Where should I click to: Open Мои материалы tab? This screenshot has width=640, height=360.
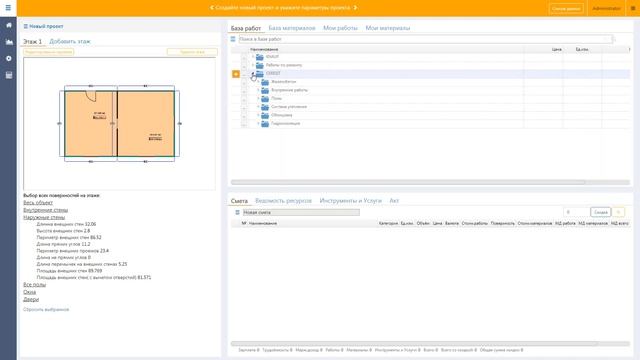tap(388, 28)
